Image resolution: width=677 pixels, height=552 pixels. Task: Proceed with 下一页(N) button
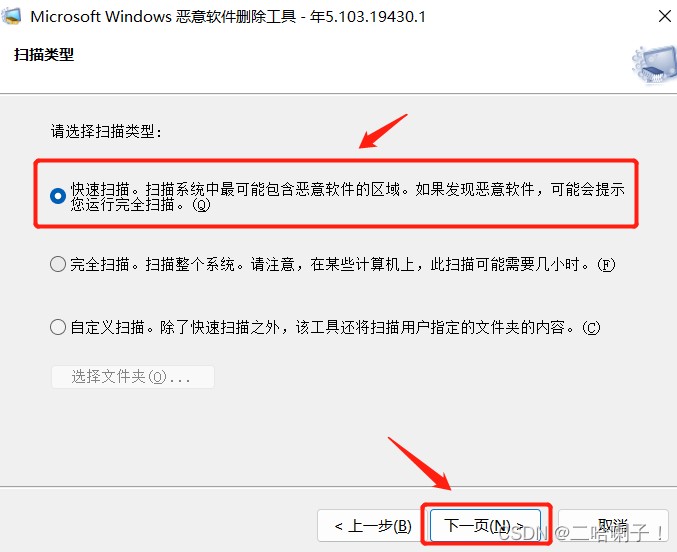tap(485, 526)
